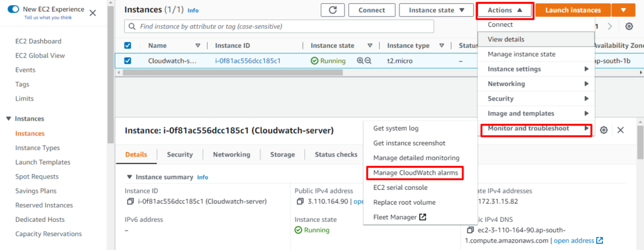
Task: Sort by Instance type column arrow
Action: tap(442, 46)
